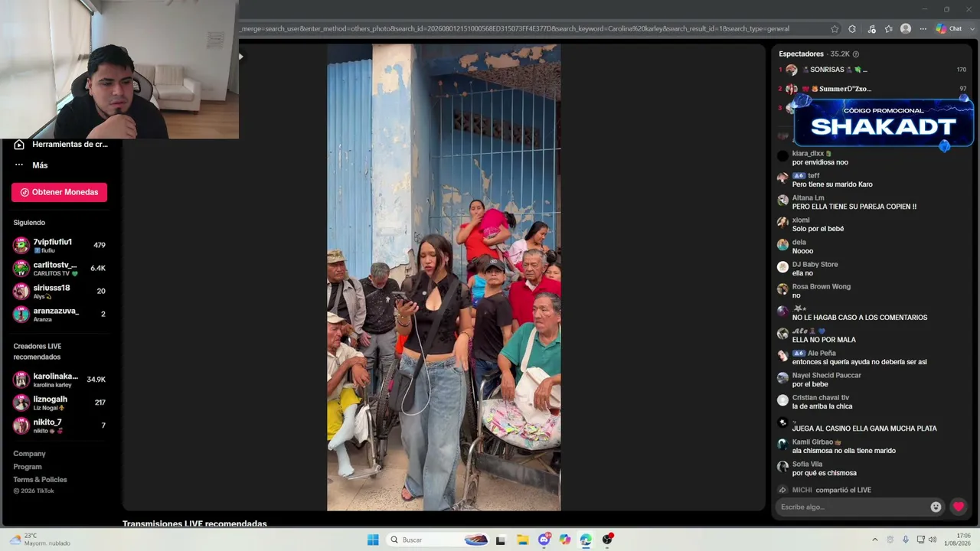Show hidden system tray icons
This screenshot has width=980, height=551.
click(x=875, y=540)
